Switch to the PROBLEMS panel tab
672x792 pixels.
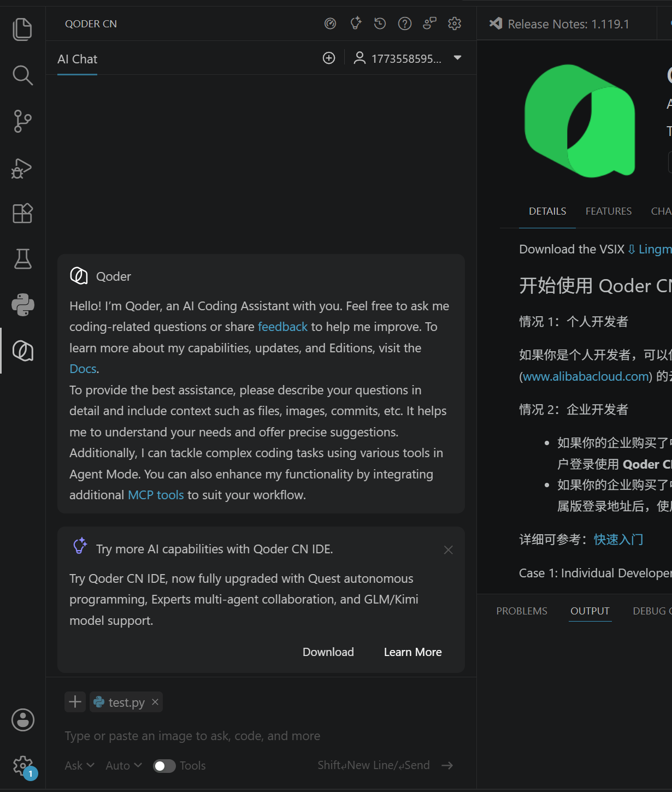tap(522, 611)
